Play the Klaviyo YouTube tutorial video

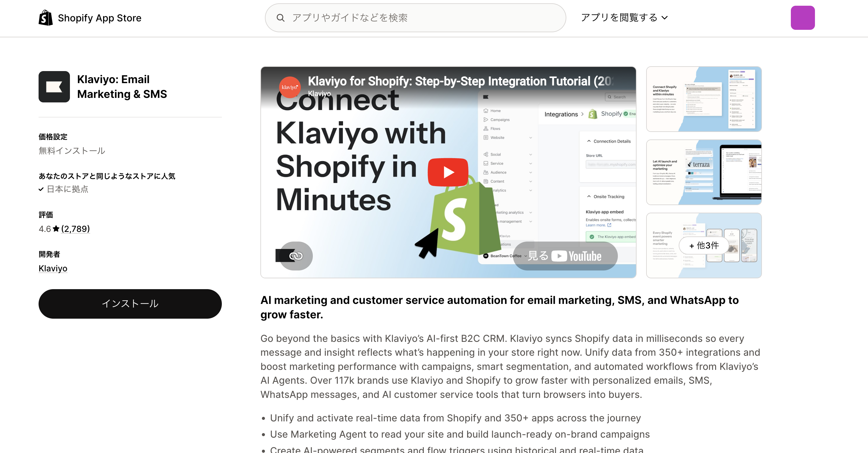coord(448,172)
